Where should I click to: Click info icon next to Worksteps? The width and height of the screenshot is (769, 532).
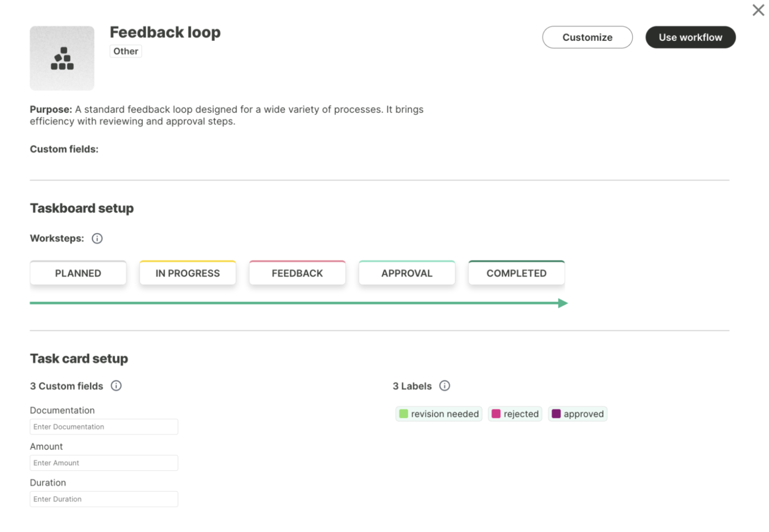[x=97, y=239]
